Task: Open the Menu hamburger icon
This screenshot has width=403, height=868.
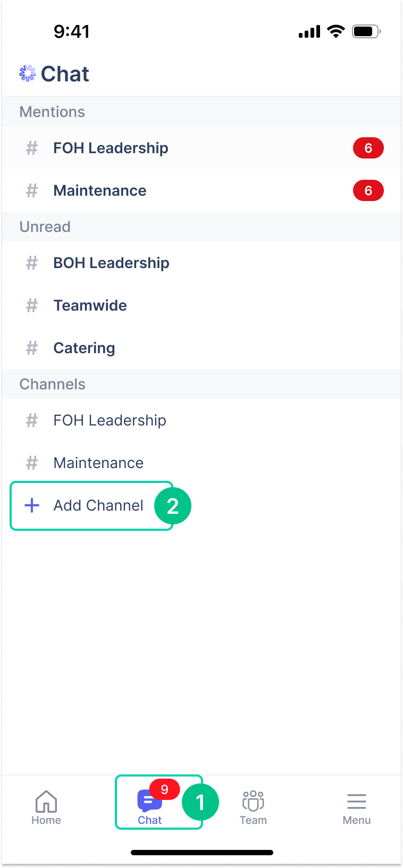Action: coord(356,802)
